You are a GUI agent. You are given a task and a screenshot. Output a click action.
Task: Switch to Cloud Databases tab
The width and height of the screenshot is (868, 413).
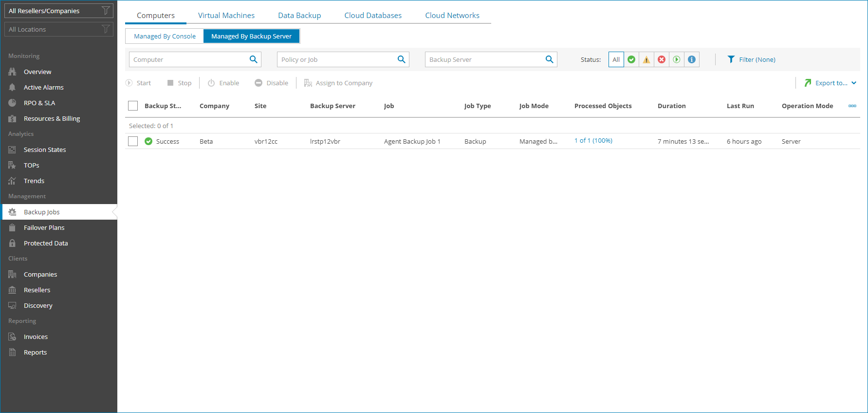(373, 15)
